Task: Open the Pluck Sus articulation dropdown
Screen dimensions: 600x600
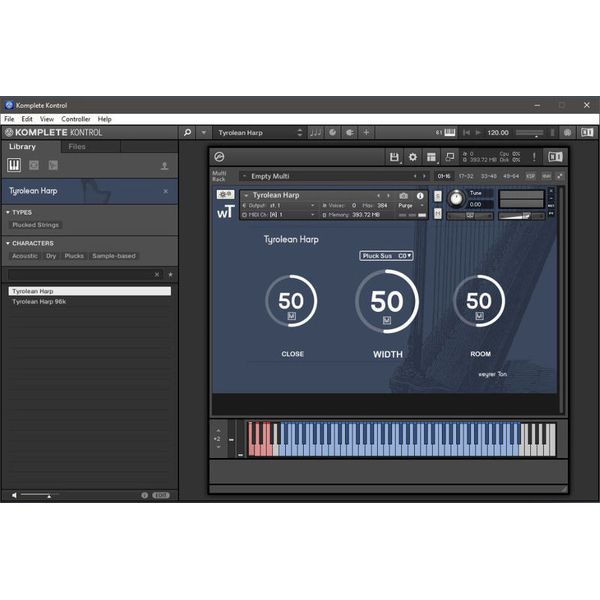Action: 386,256
